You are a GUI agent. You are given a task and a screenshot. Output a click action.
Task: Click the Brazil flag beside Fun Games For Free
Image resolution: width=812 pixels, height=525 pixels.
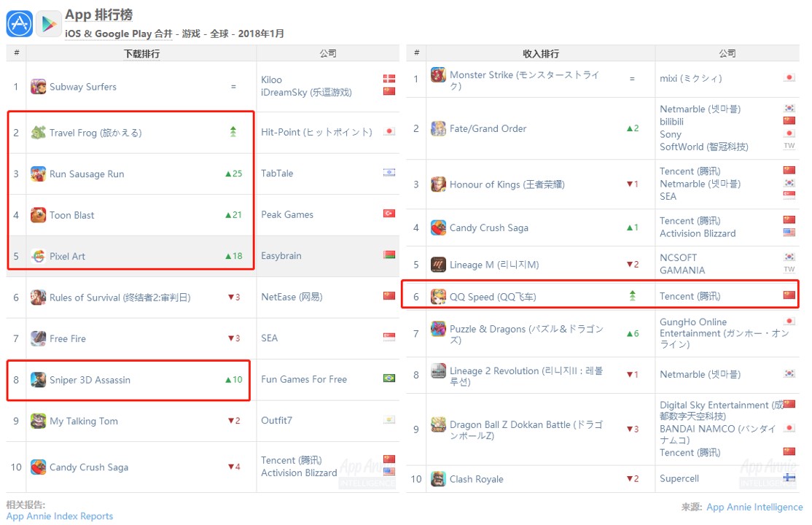click(x=389, y=378)
